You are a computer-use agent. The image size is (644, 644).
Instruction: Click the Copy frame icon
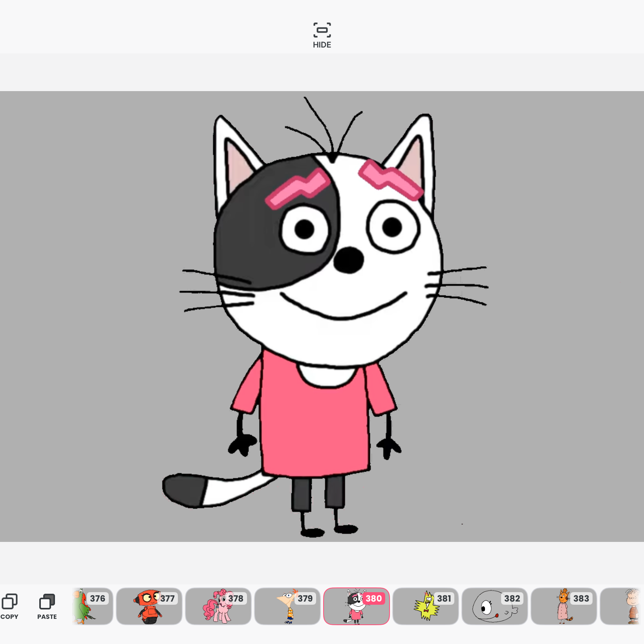click(x=10, y=602)
